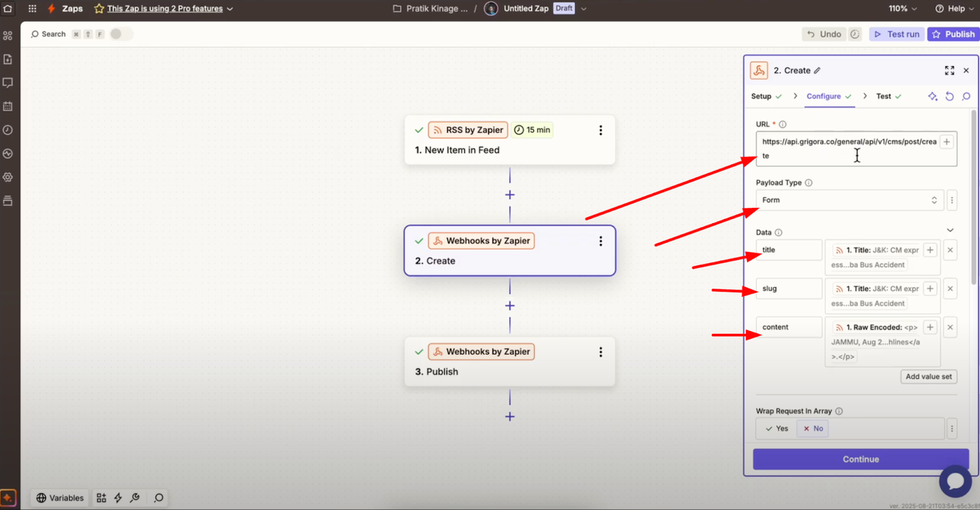
Task: Click the info icon next to URL
Action: (783, 125)
